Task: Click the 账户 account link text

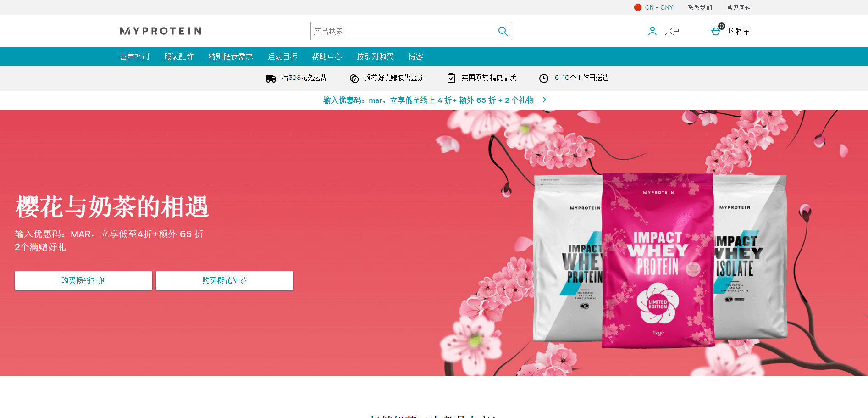Action: coord(672,31)
